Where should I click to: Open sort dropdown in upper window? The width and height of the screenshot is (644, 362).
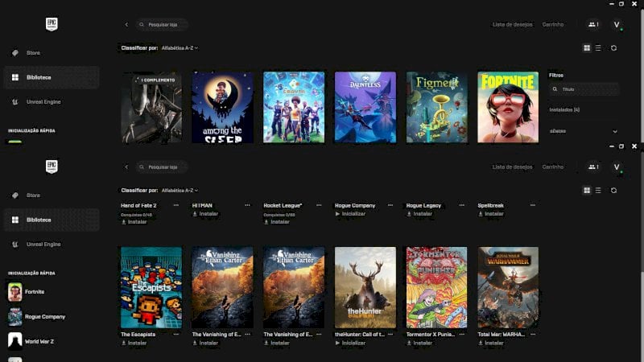click(180, 48)
